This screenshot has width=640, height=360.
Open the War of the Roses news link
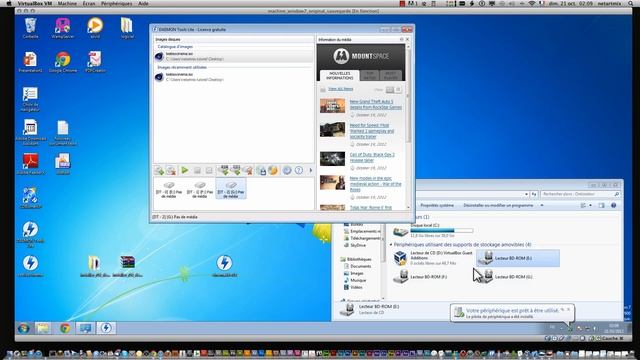point(375,184)
